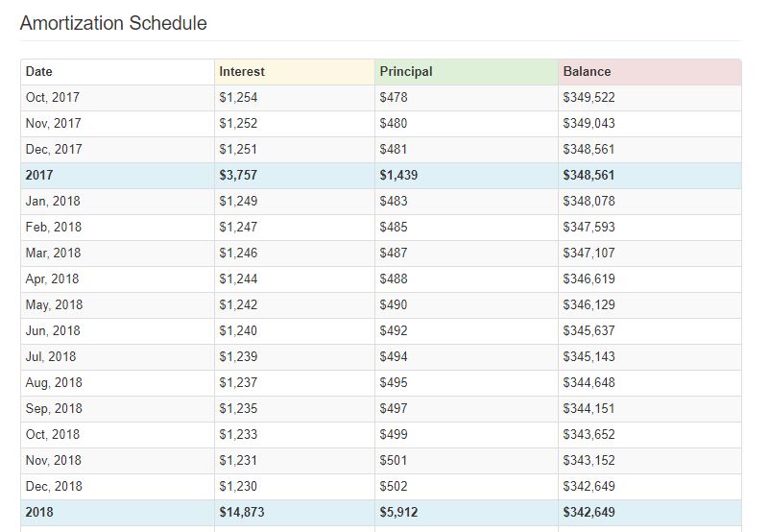Viewport: 769px width, 532px height.
Task: Click the Balance column header
Action: pyautogui.click(x=587, y=71)
